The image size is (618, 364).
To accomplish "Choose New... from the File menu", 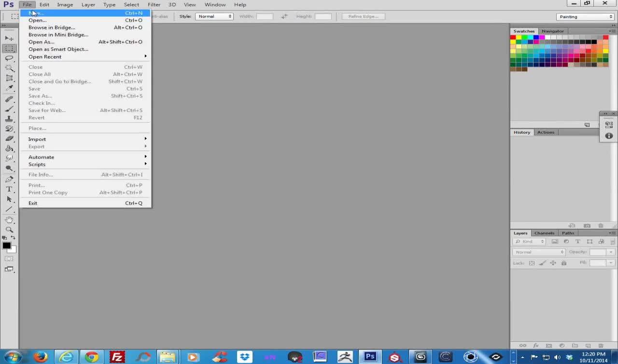I will pyautogui.click(x=85, y=13).
